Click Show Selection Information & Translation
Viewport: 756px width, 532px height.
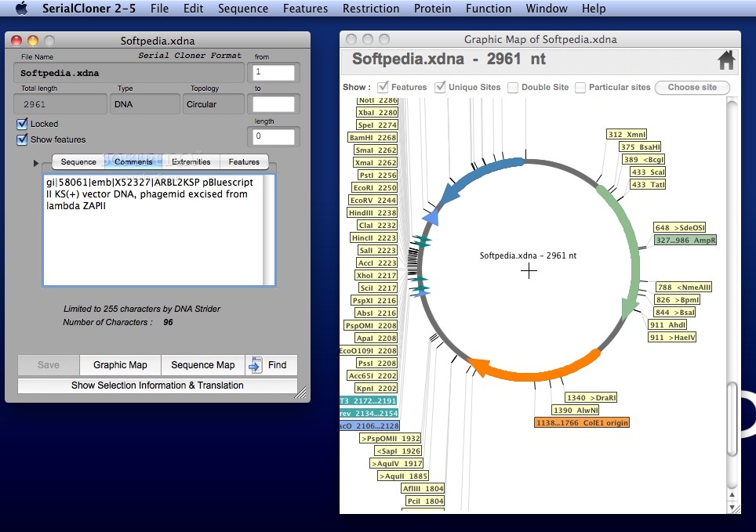click(x=157, y=385)
